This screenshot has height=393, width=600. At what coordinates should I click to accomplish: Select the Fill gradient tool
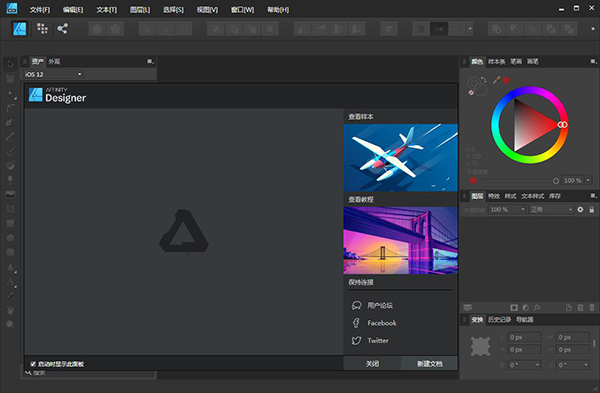coord(10,165)
